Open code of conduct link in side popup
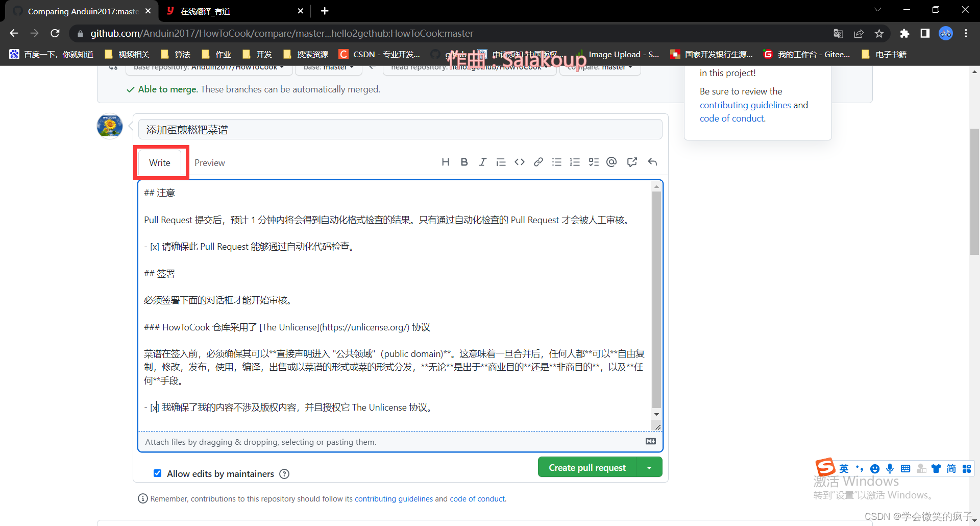The height and width of the screenshot is (526, 980). pyautogui.click(x=732, y=118)
